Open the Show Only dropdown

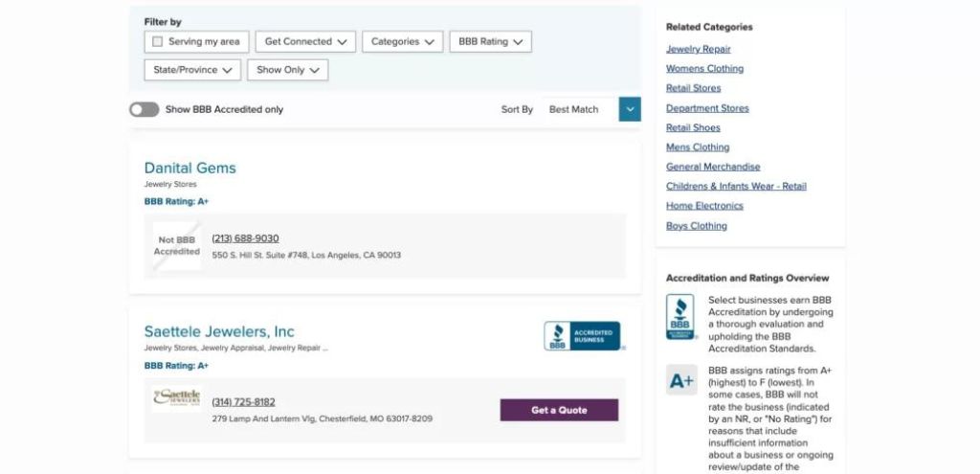coord(287,70)
